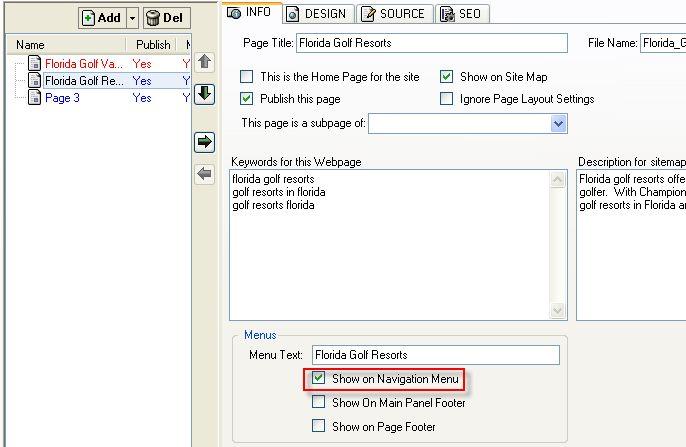The width and height of the screenshot is (686, 447).
Task: Open the Add button dropdown arrow
Action: click(132, 18)
